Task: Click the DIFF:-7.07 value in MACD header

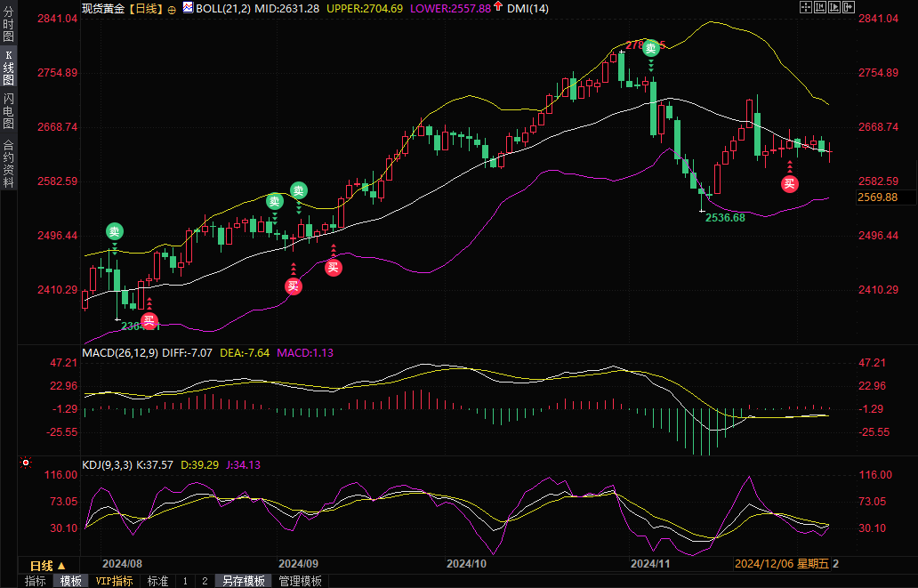Action: pos(188,352)
